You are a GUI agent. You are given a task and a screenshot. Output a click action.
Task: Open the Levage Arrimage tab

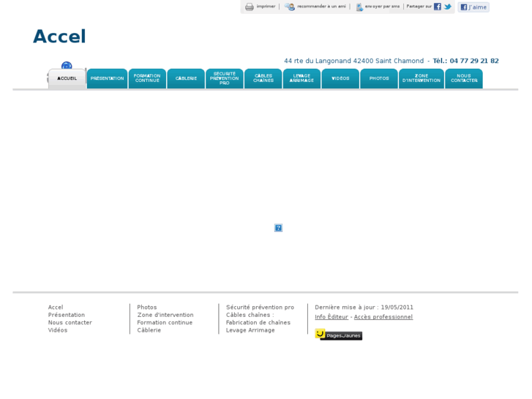pos(301,78)
